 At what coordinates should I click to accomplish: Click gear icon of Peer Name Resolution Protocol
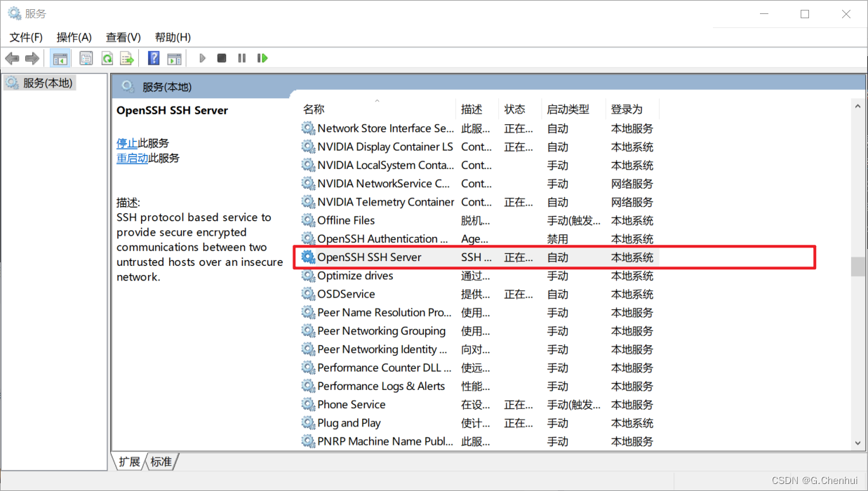[x=308, y=312]
